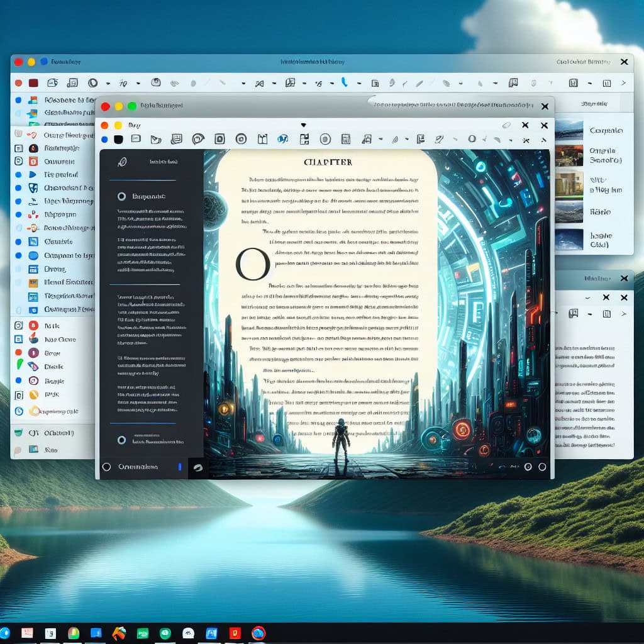Select the first radio option in the dark sidebar
The height and width of the screenshot is (644, 644).
121,196
